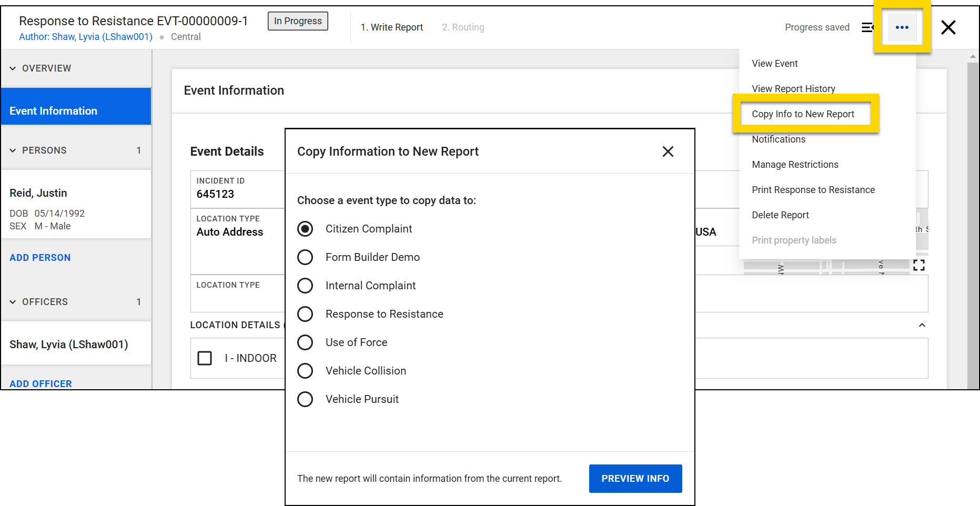Choose Vehicle Pursuit as the event type

[305, 399]
